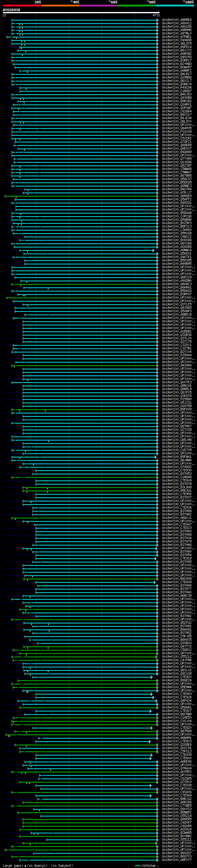Click the cyan ~100% identity legend segment
Screen dimensions: 197x868
175,6
